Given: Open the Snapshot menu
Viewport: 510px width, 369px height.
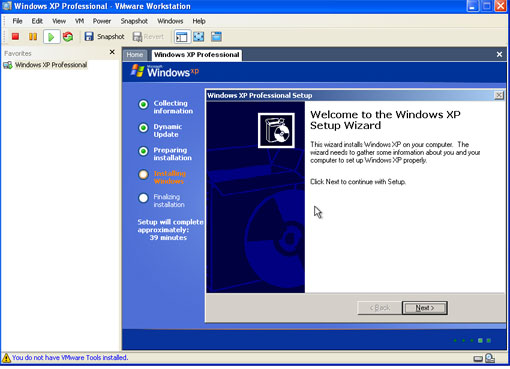Looking at the screenshot, I should (134, 21).
